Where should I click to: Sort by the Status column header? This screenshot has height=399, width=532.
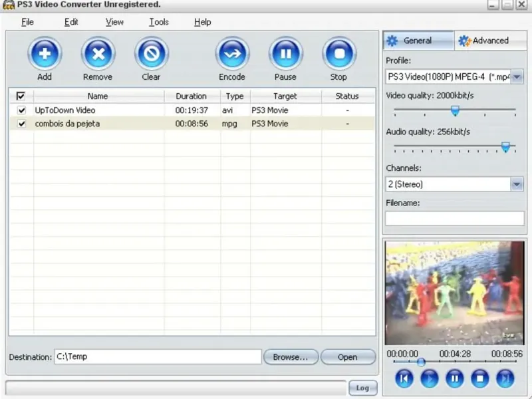point(347,96)
